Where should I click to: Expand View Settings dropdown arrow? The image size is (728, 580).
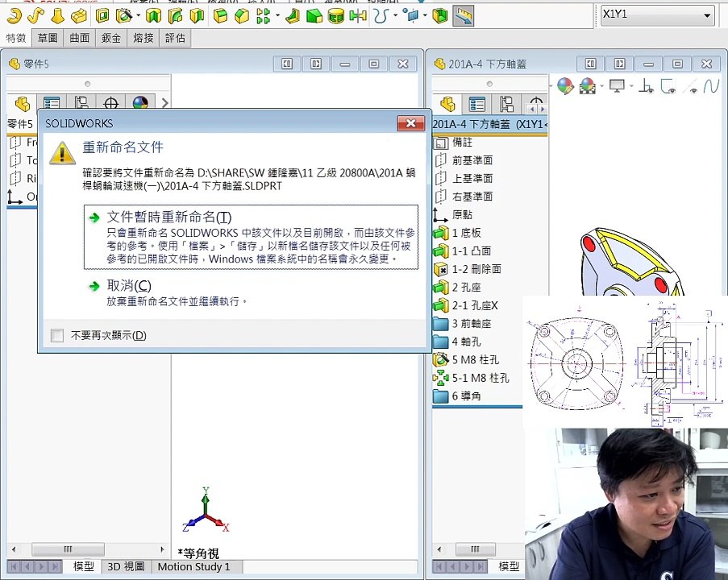631,86
